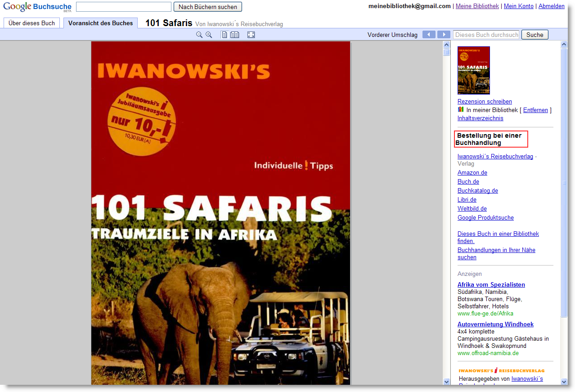Click the book cover thumbnail in sidebar
Screen dimensions: 575x392
(474, 70)
